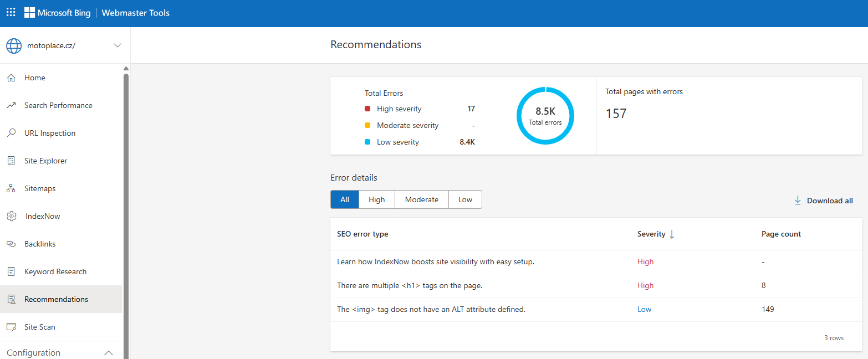This screenshot has height=359, width=868.
Task: Open the app launcher grid icon
Action: click(x=11, y=12)
